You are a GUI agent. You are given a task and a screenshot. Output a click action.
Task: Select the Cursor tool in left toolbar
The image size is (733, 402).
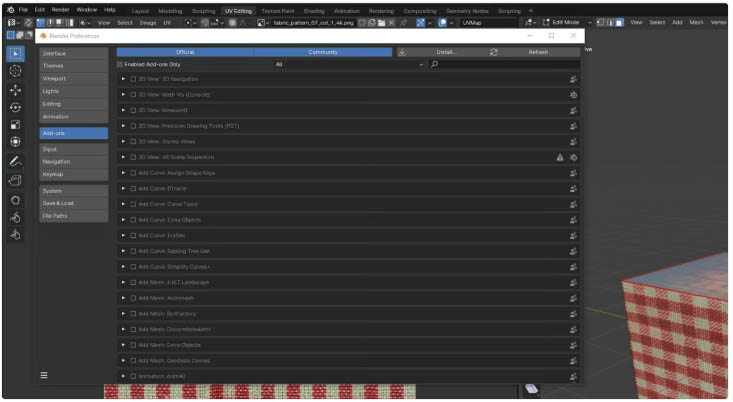pos(15,71)
